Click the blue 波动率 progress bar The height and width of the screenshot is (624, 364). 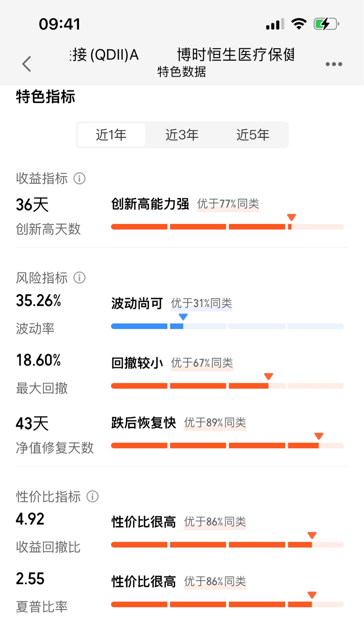point(227,326)
